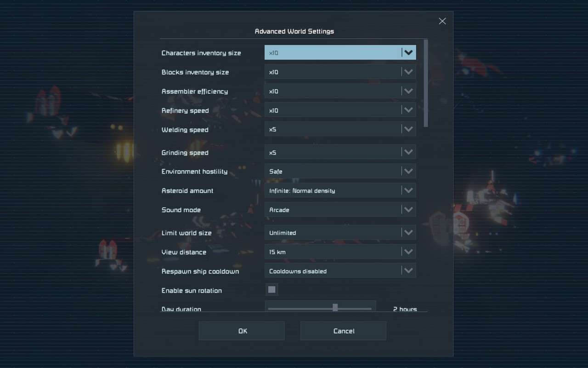Screen dimensions: 588x368
Task: Confirm settings with the OK button
Action: [242, 331]
